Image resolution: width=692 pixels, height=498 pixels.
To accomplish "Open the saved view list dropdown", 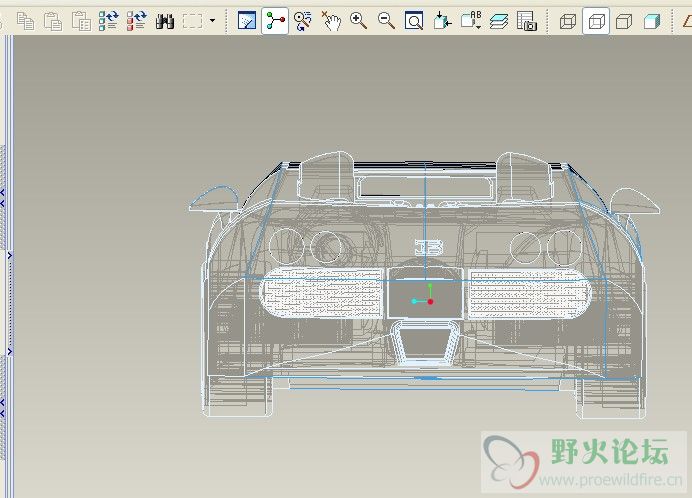I will tap(471, 21).
